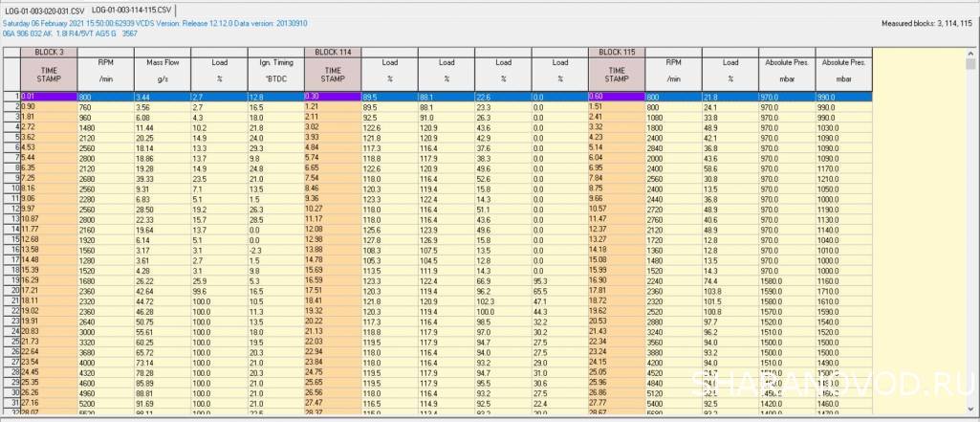Select row 1 via its row number
The height and width of the screenshot is (422, 980).
click(11, 97)
